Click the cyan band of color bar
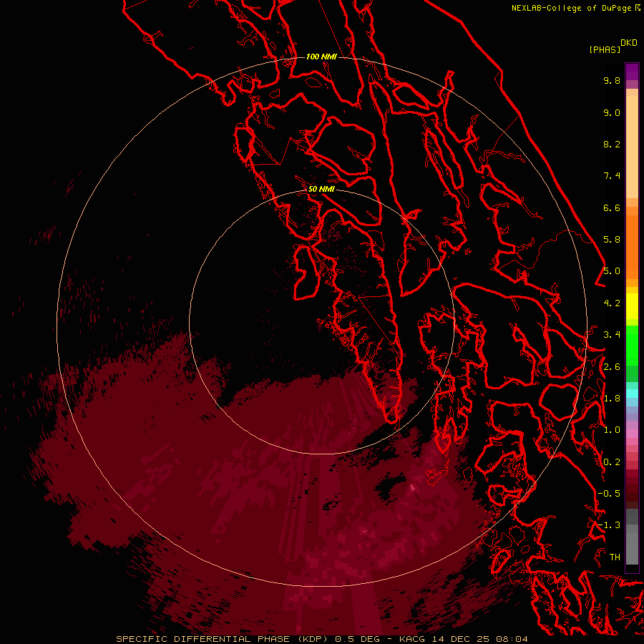 pyautogui.click(x=632, y=394)
